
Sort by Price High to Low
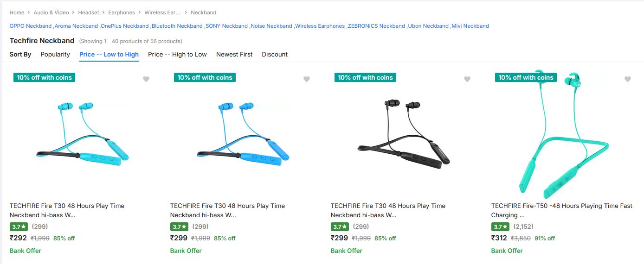point(177,54)
